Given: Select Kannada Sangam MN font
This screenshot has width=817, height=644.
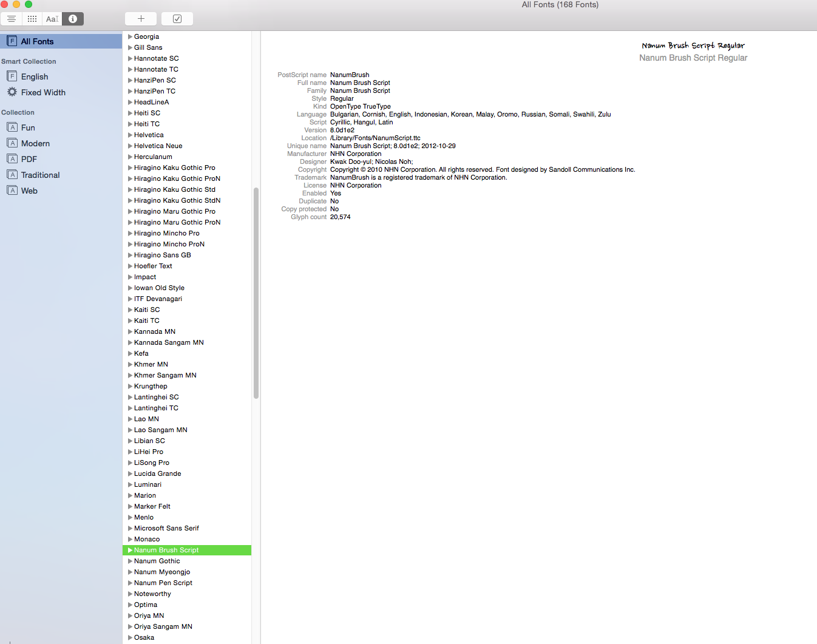Looking at the screenshot, I should [169, 342].
